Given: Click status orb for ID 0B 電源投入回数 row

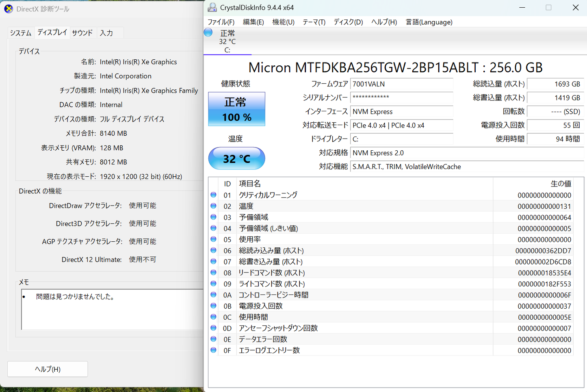Looking at the screenshot, I should [213, 306].
